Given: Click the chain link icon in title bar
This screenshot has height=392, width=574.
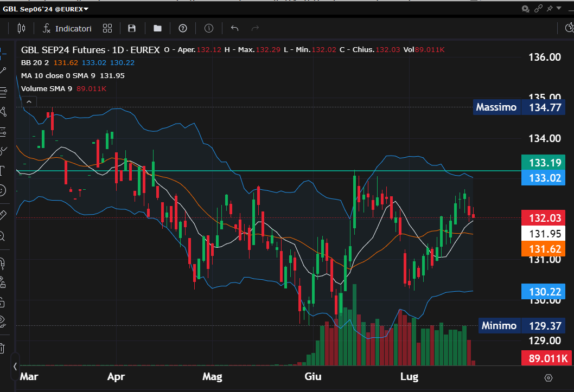Looking at the screenshot, I should pos(539,9).
